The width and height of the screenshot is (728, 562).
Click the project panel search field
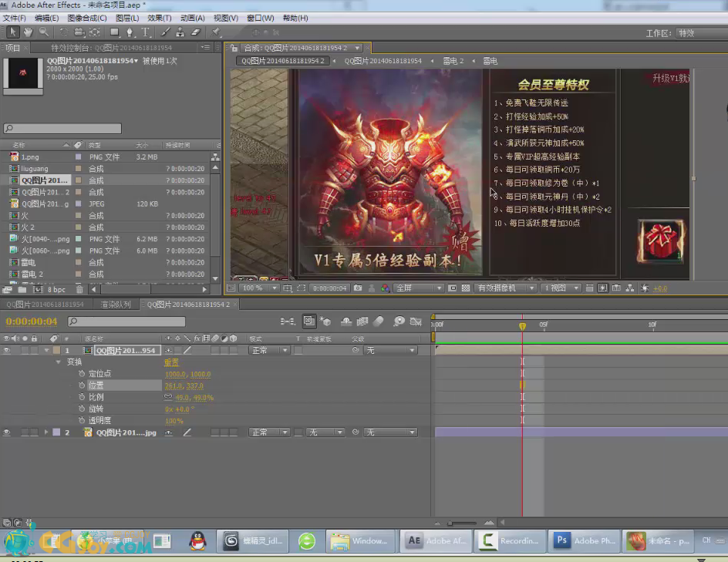(x=62, y=129)
